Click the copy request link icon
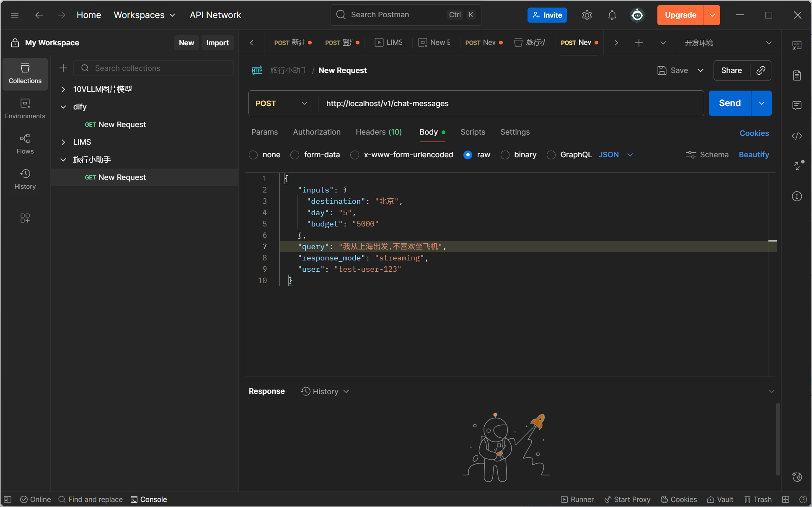Screen dimensions: 812x507 761,70
